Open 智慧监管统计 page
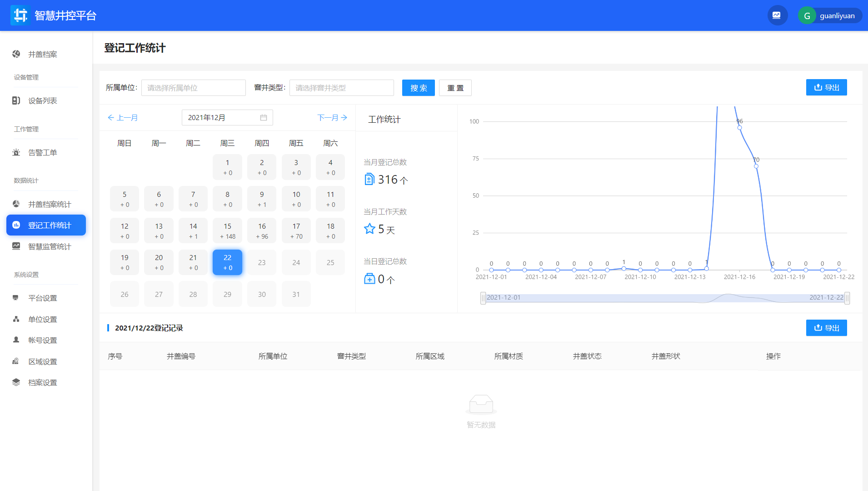Screen dimensions: 868x491 click(x=49, y=246)
